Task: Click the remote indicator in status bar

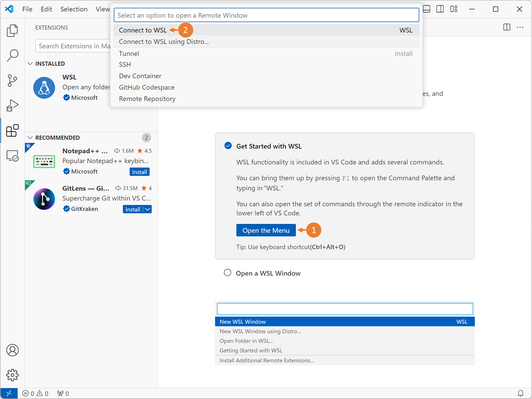Action: click(9, 393)
